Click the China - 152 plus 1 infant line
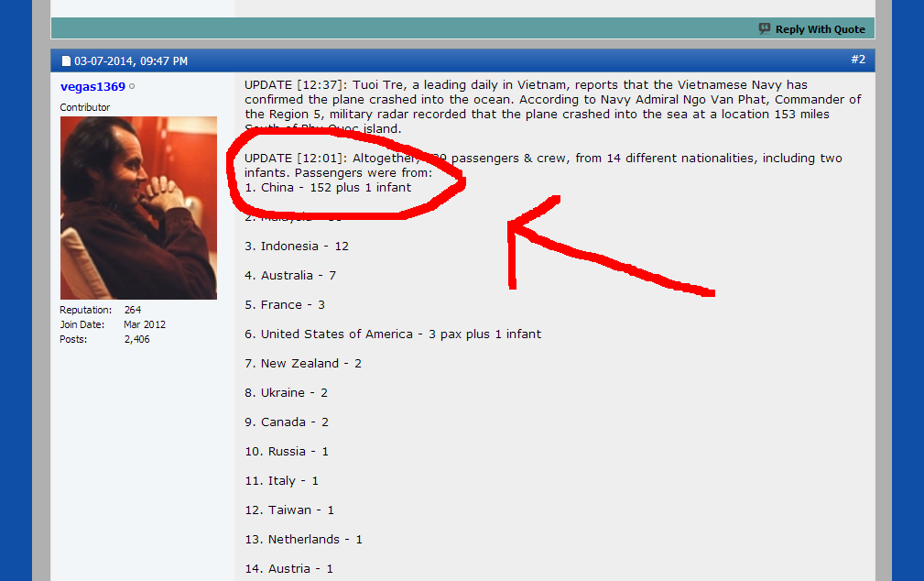This screenshot has height=581, width=924. pyautogui.click(x=328, y=188)
